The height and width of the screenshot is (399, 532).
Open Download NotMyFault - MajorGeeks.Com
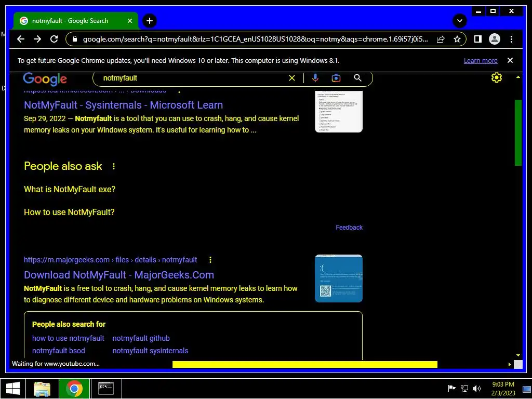coord(119,275)
